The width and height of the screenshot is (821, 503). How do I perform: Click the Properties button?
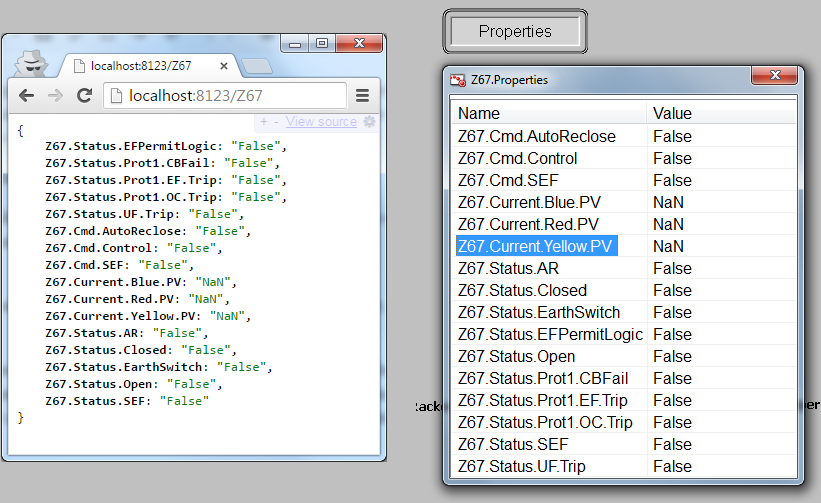515,31
